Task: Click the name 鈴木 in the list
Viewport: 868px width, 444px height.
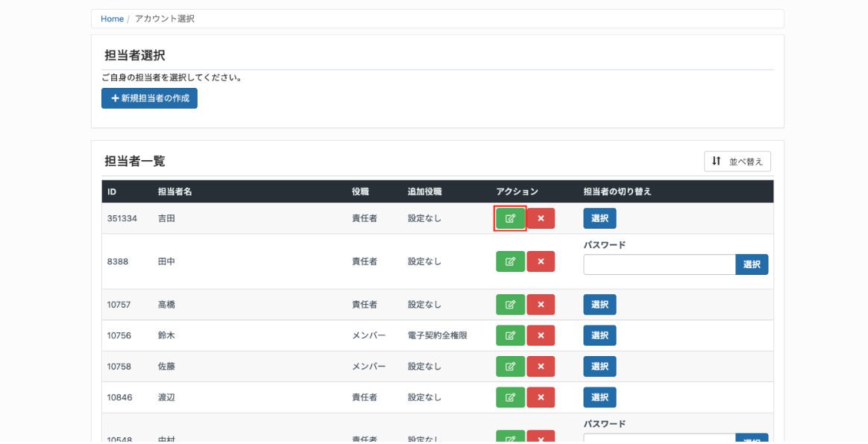Action: 166,336
